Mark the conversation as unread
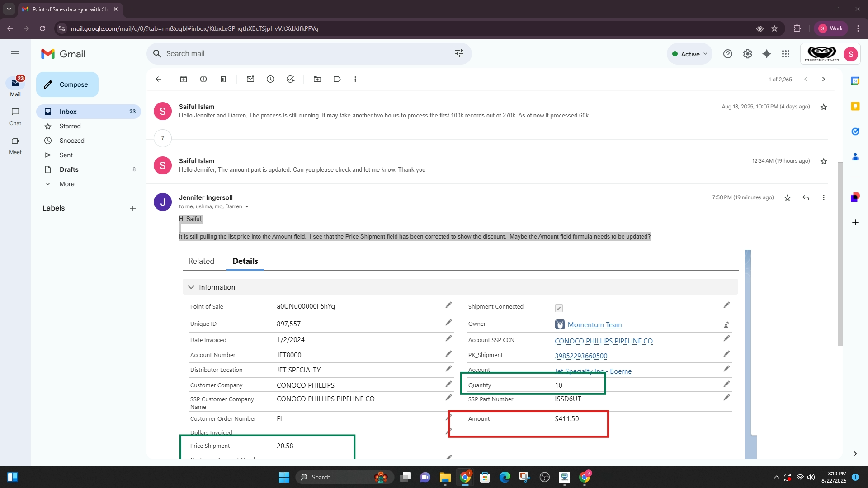The height and width of the screenshot is (488, 868). [250, 79]
